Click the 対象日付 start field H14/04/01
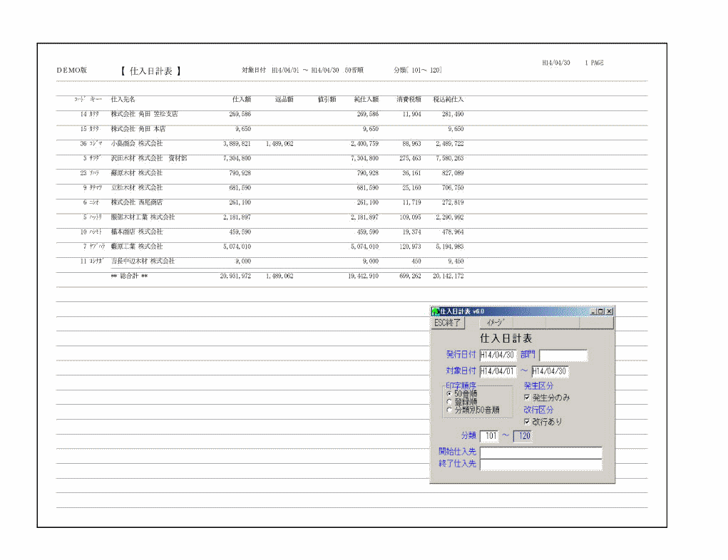Viewport: 728px width, 560px height. (498, 372)
